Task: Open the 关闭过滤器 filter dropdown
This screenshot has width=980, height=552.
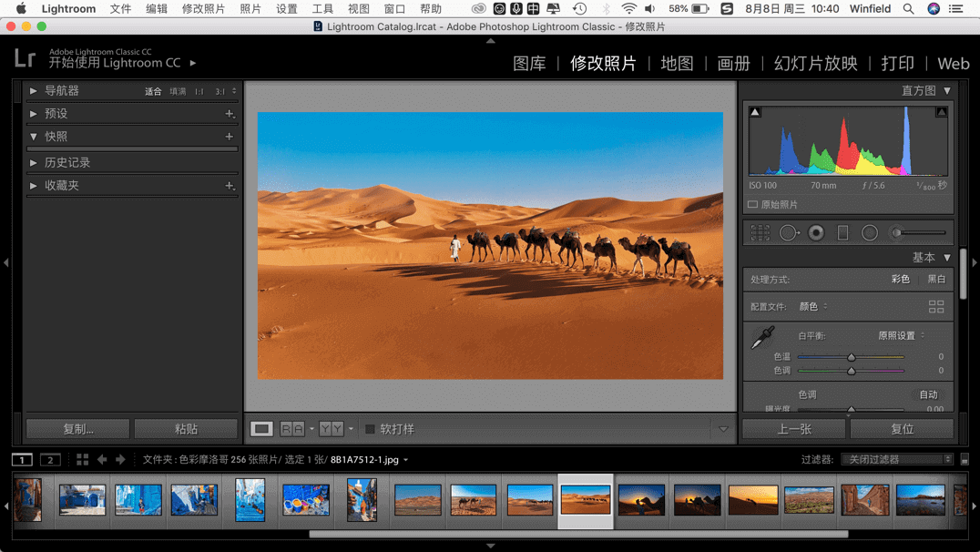Action: 897,459
